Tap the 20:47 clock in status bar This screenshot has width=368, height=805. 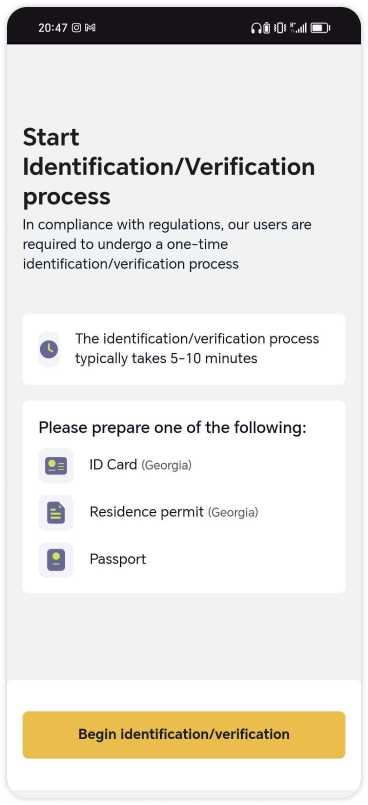(x=53, y=28)
